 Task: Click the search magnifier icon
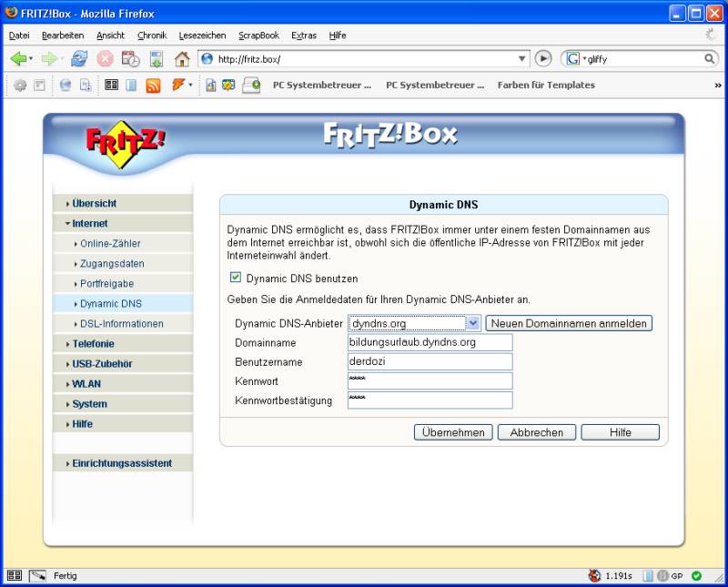point(710,58)
